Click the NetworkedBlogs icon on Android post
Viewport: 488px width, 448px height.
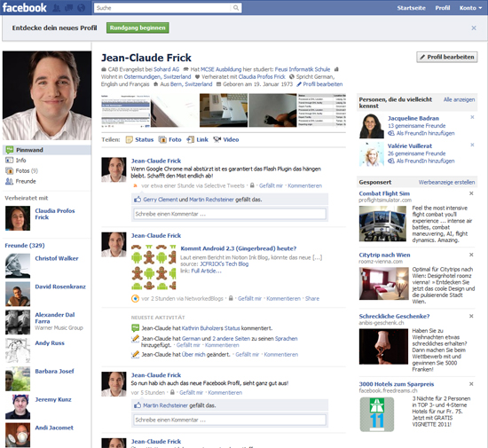(135, 298)
